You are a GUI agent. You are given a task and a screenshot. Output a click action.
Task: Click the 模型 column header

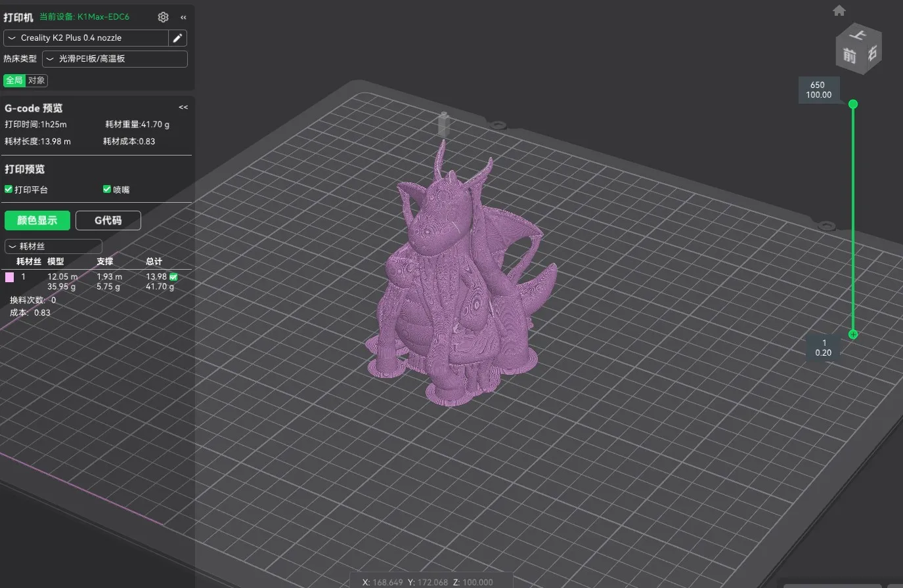(x=56, y=261)
